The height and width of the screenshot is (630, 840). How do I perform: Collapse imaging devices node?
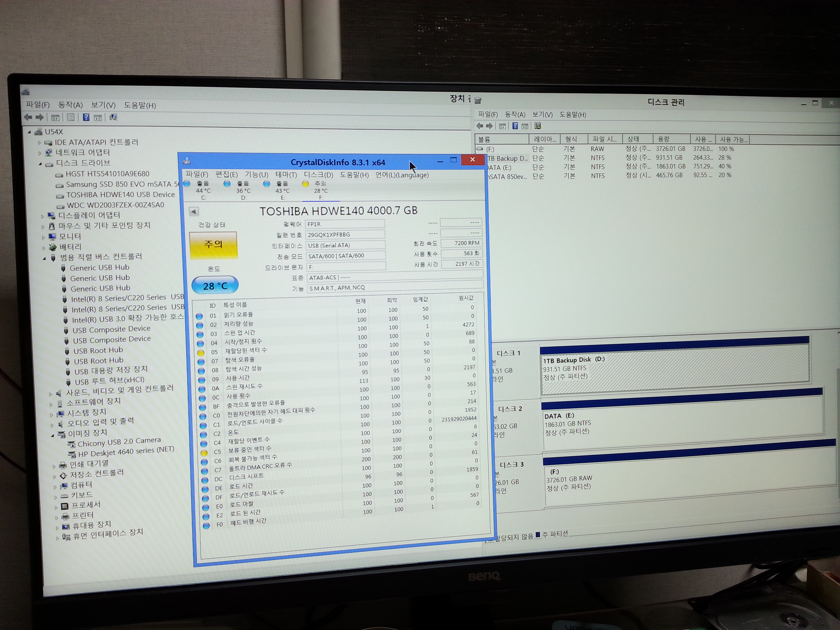coord(52,435)
